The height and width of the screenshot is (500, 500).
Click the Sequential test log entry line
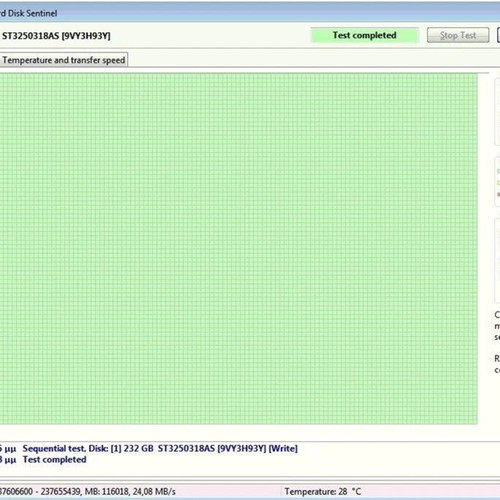coord(160,448)
